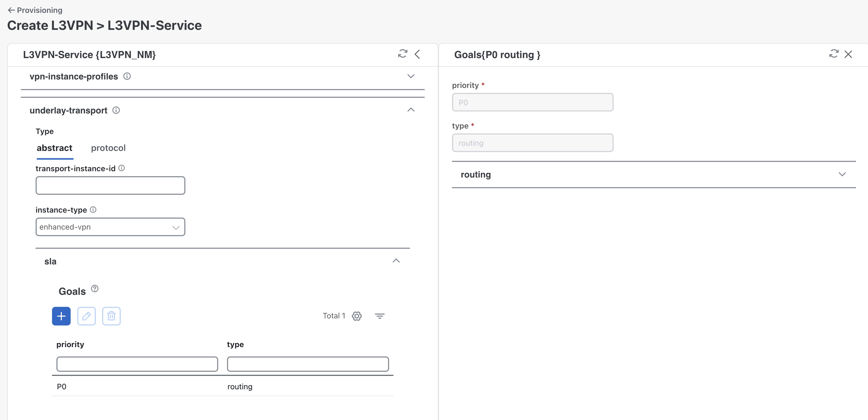Expand the routing section
This screenshot has width=868, height=420.
point(842,174)
